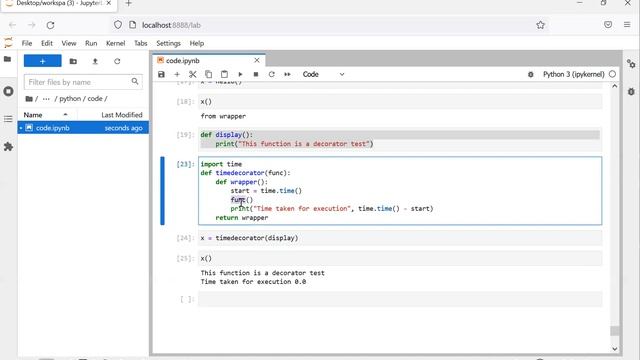The width and height of the screenshot is (640, 360).
Task: Create a new folder icon
Action: [73, 61]
